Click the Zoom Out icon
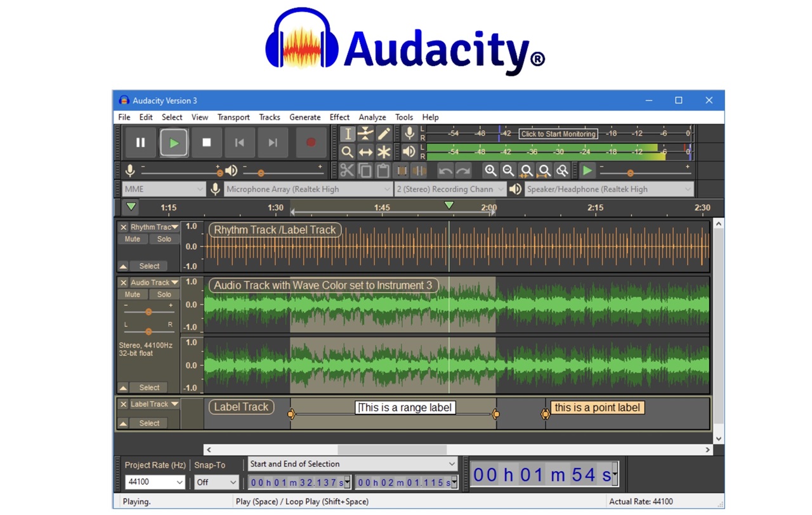This screenshot has height=515, width=812. pos(508,171)
